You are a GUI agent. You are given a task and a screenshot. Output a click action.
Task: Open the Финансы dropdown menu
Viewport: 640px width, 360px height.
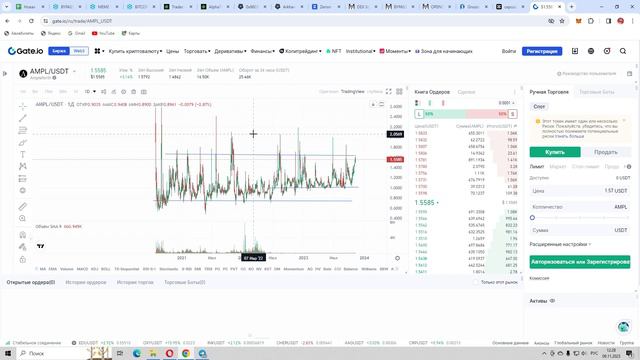click(262, 51)
